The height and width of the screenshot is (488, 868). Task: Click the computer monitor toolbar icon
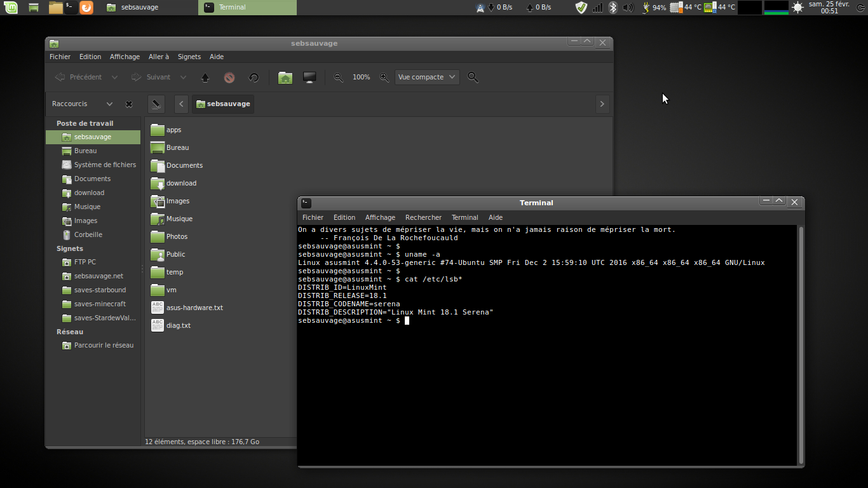point(309,78)
